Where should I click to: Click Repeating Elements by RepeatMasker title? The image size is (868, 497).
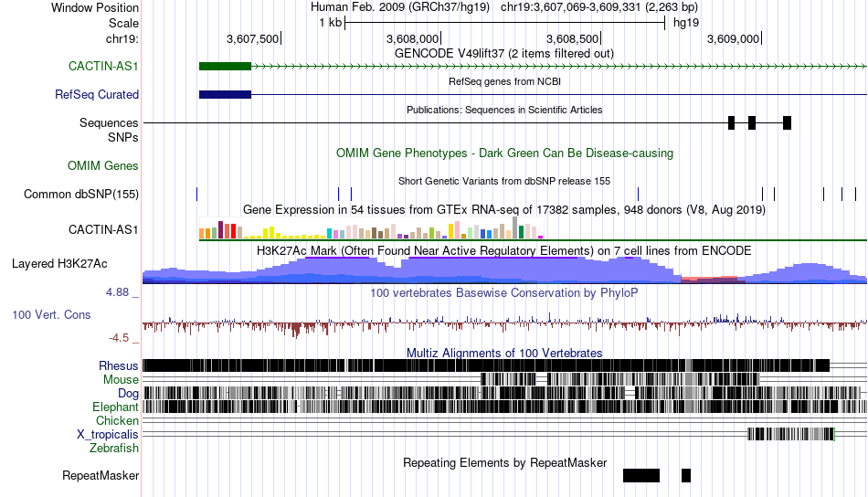pyautogui.click(x=504, y=462)
